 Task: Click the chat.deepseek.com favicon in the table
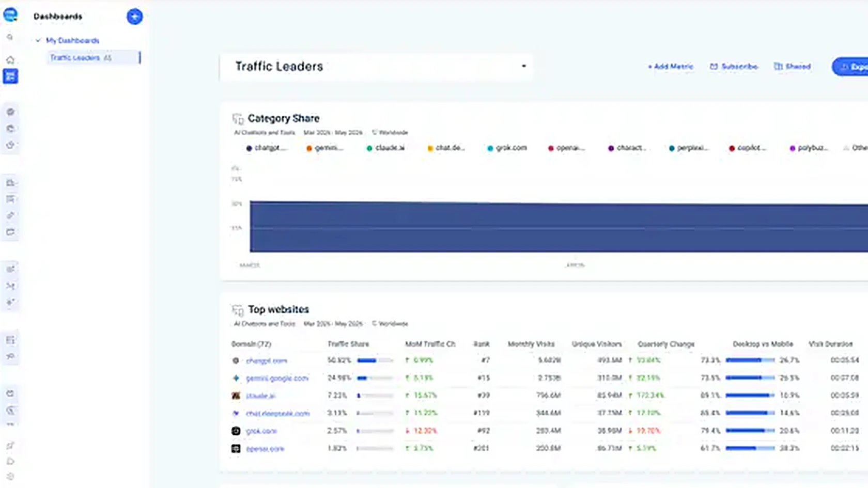tap(236, 413)
